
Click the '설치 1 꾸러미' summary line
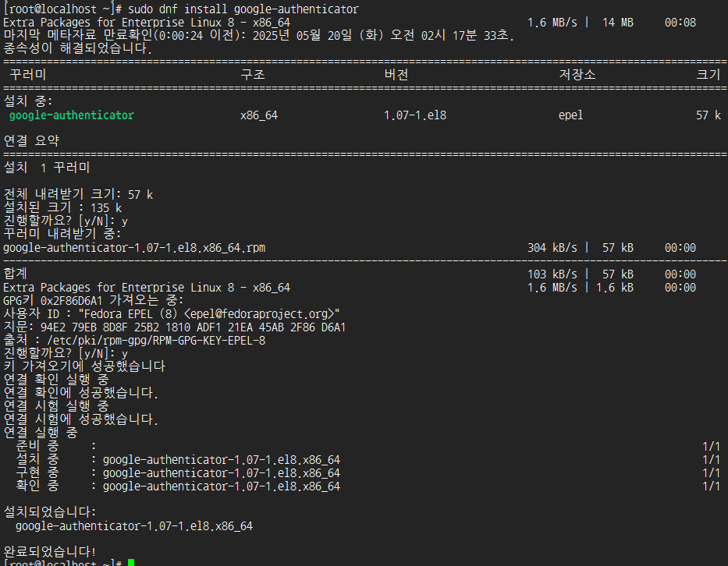[x=47, y=168]
